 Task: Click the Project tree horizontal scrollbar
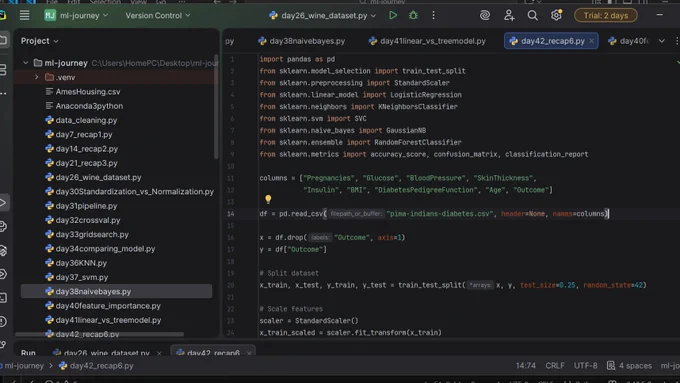(100, 334)
